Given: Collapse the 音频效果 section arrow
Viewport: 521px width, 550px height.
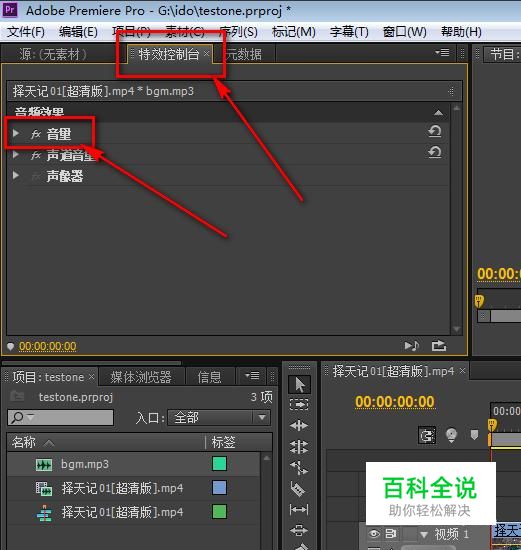Looking at the screenshot, I should [x=438, y=113].
